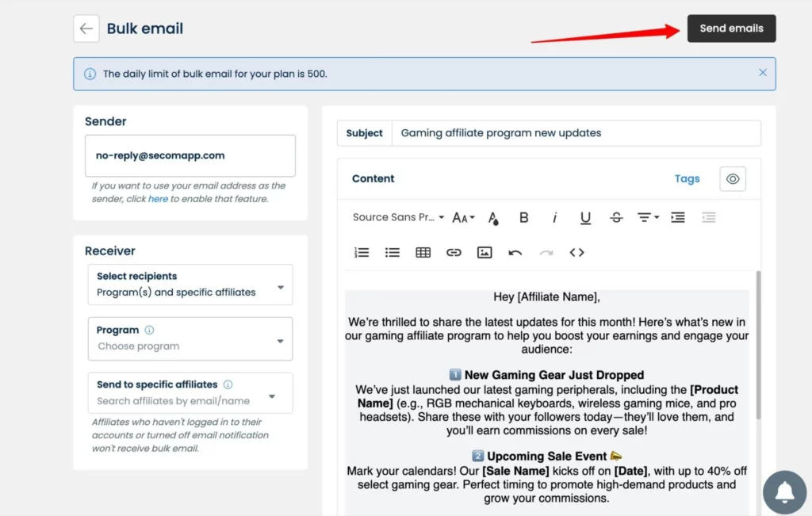Viewport: 812px width, 516px height.
Task: Open the Source Sans Pro font dropdown
Action: (398, 217)
